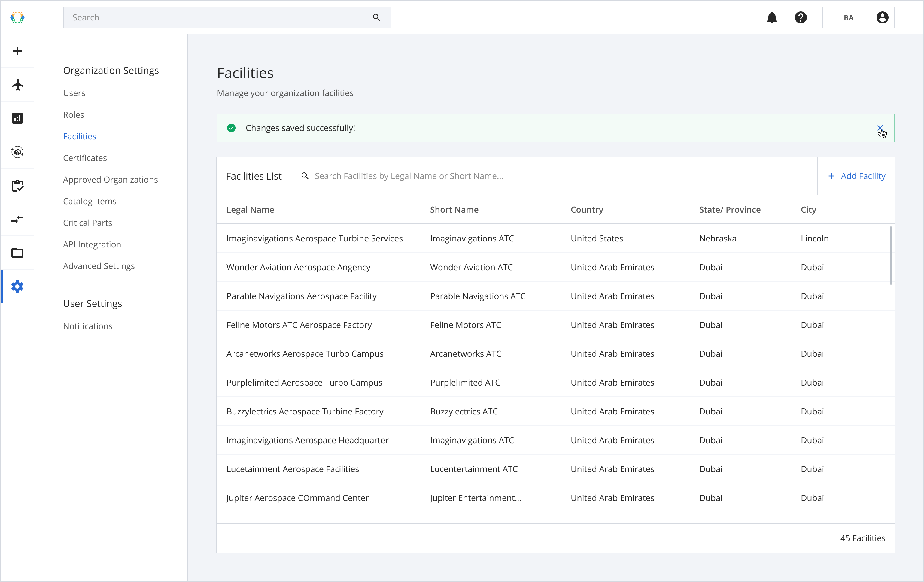Select the Facilities List tab

point(254,176)
